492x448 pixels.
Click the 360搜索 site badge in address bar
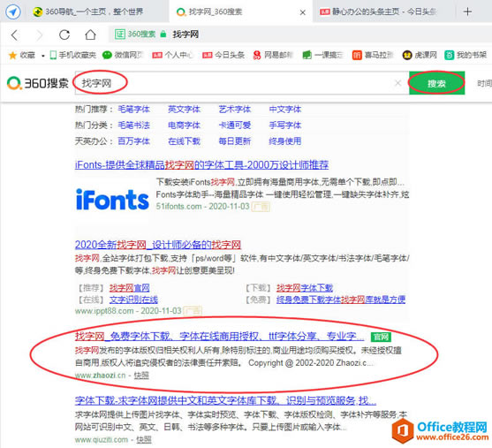click(x=135, y=34)
